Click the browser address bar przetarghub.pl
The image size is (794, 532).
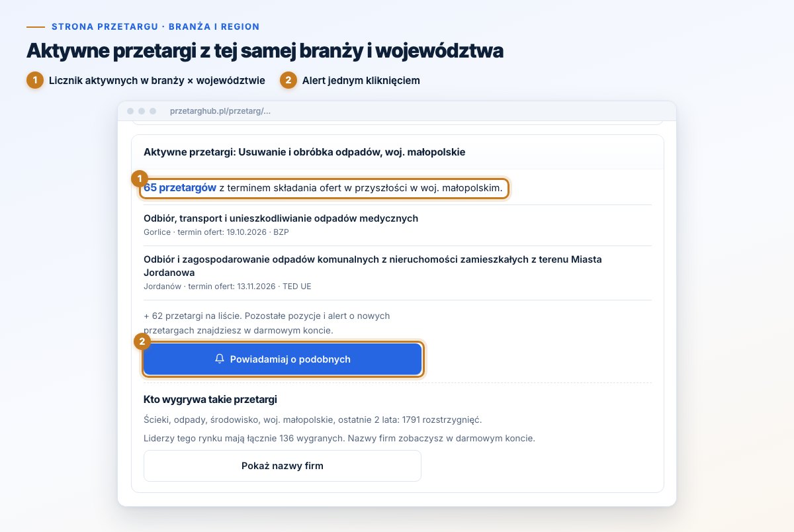pos(220,111)
